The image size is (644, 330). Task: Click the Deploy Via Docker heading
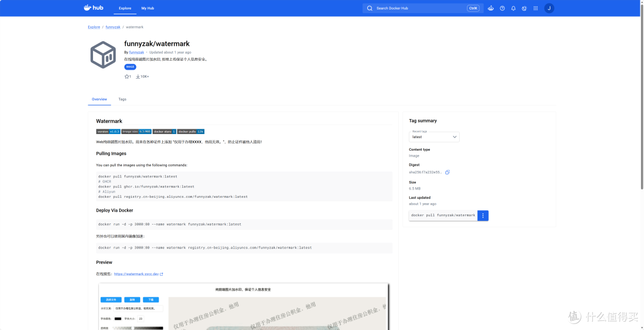114,210
